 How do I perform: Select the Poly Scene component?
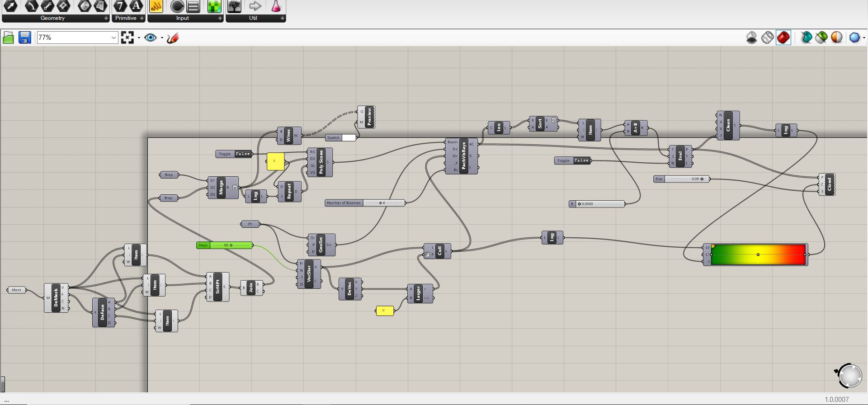tap(321, 162)
